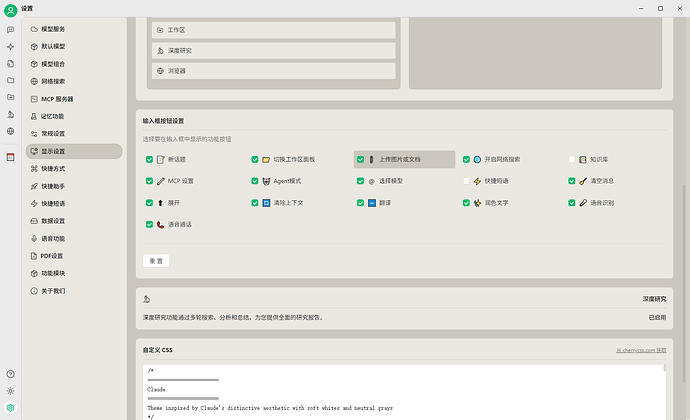This screenshot has width=690, height=420.
Task: Open 数据设置 settings section
Action: click(x=73, y=221)
